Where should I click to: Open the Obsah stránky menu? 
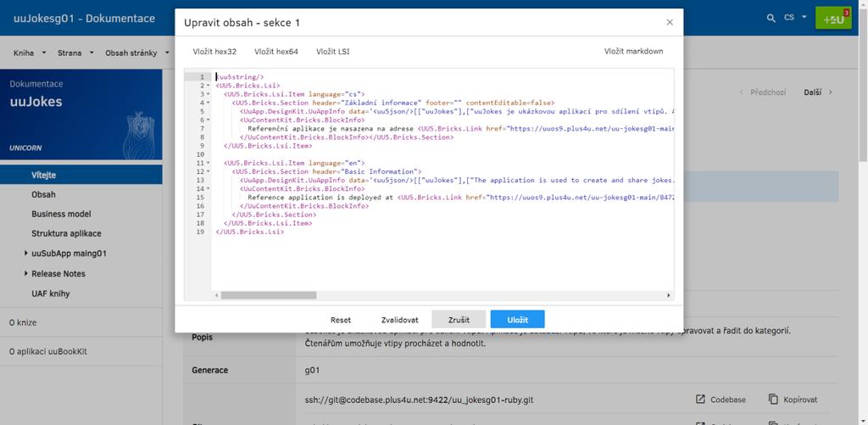coord(138,53)
